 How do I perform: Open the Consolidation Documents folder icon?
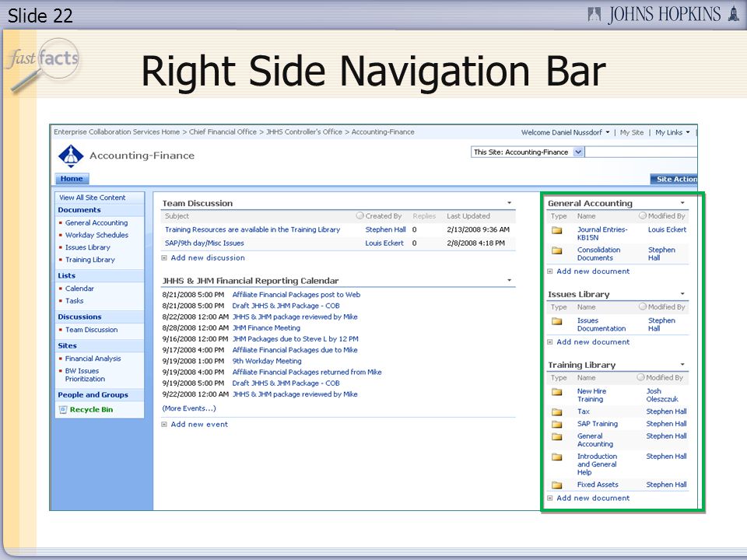(x=557, y=250)
